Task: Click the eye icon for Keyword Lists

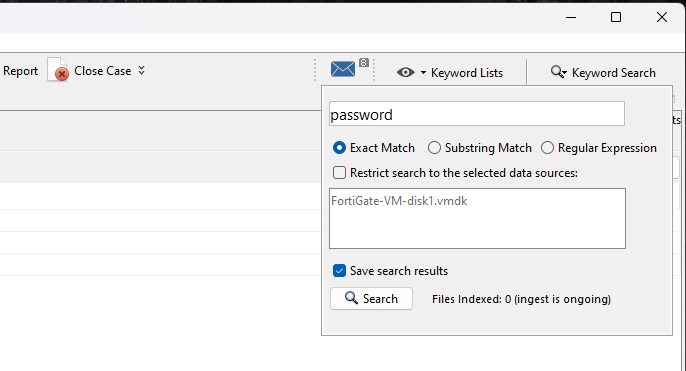Action: coord(406,72)
